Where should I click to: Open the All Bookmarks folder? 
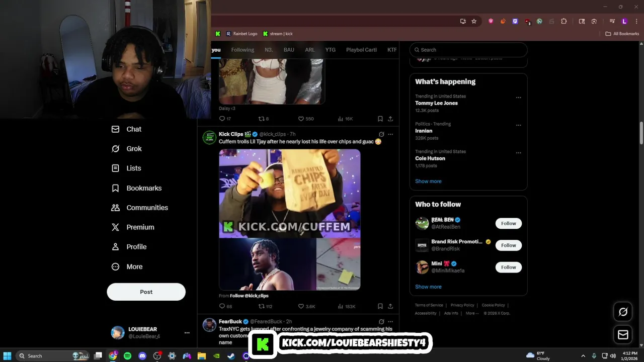622,34
